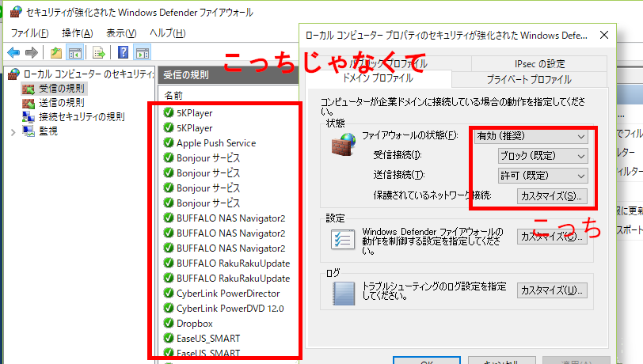Click カスタマイズ(C)... in 設定 section
Image resolution: width=643 pixels, height=364 pixels.
pyautogui.click(x=552, y=237)
